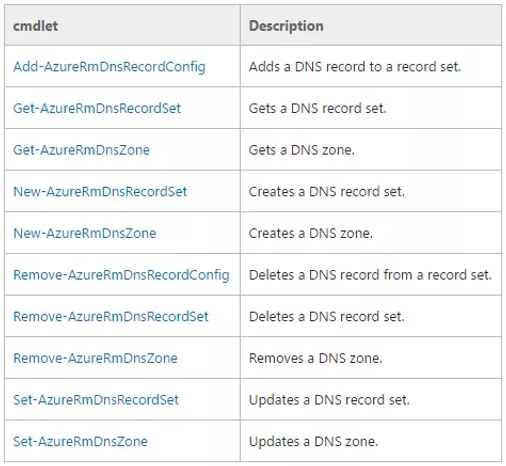Viewport: 506px width, 466px height.
Task: Click the Description column header
Action: tap(371, 25)
